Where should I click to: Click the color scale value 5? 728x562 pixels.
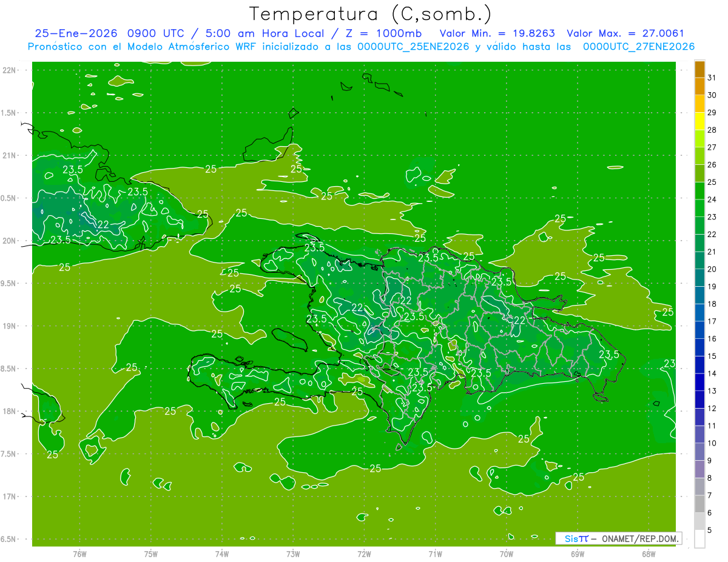click(x=710, y=530)
